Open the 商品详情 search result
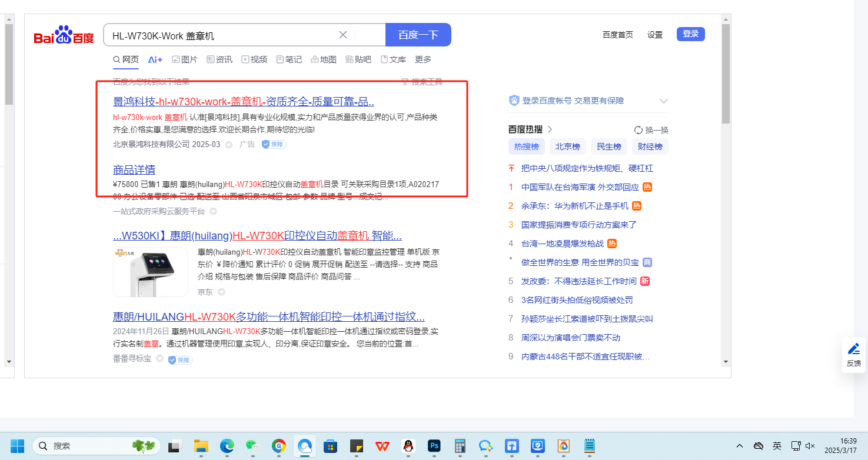This screenshot has width=868, height=460. coord(134,170)
